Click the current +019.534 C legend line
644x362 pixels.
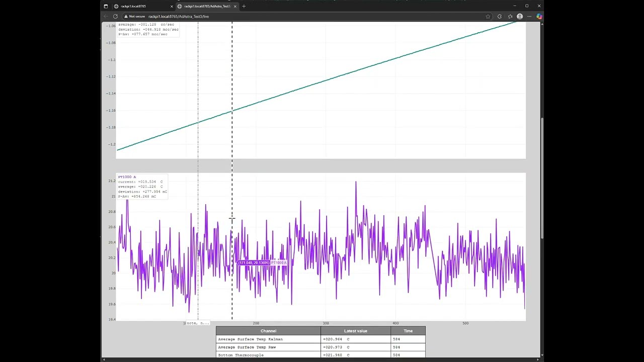pos(140,182)
